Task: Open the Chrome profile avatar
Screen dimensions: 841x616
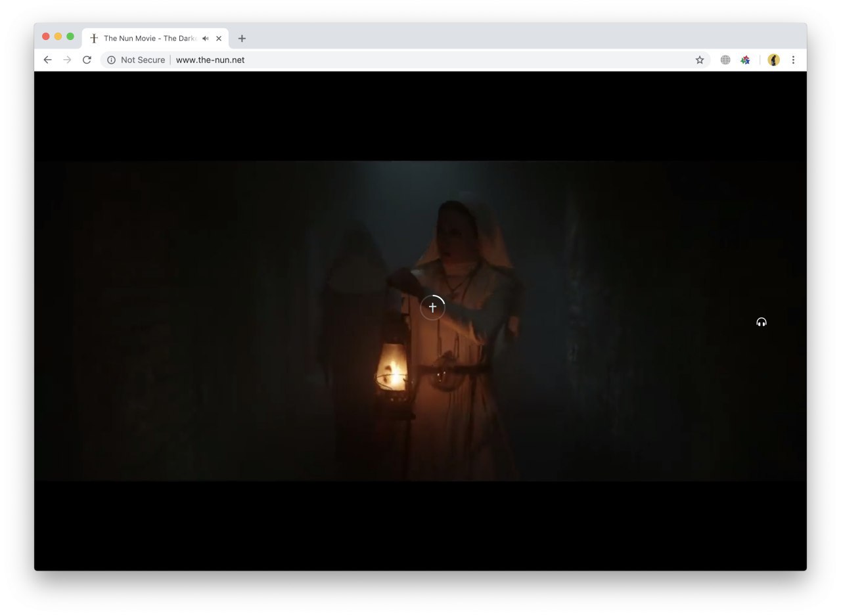Action: pos(774,60)
